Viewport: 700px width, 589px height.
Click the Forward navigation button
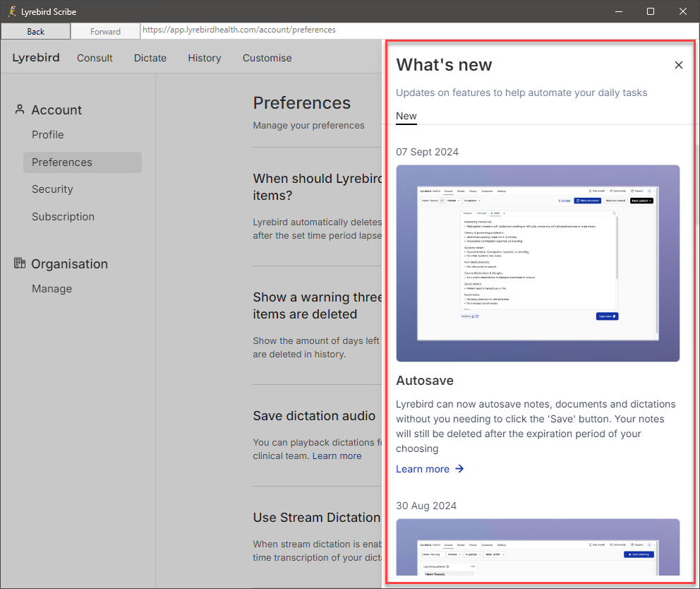coord(105,31)
